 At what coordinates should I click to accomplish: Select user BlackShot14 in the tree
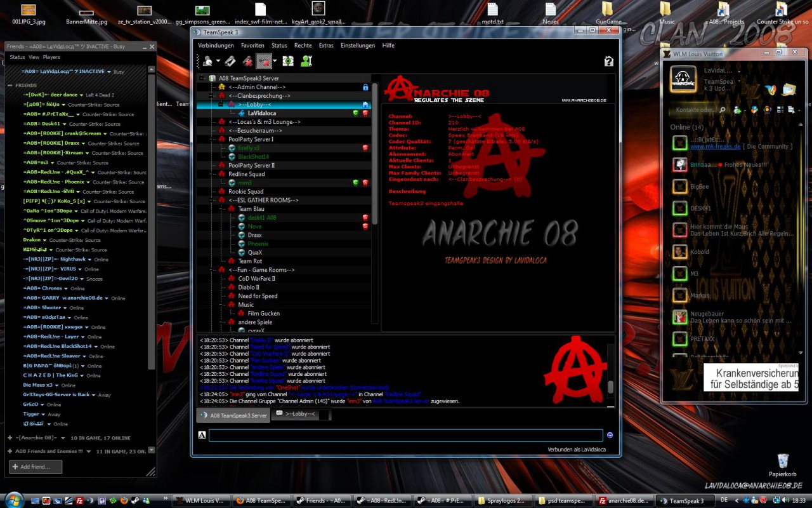(x=254, y=157)
